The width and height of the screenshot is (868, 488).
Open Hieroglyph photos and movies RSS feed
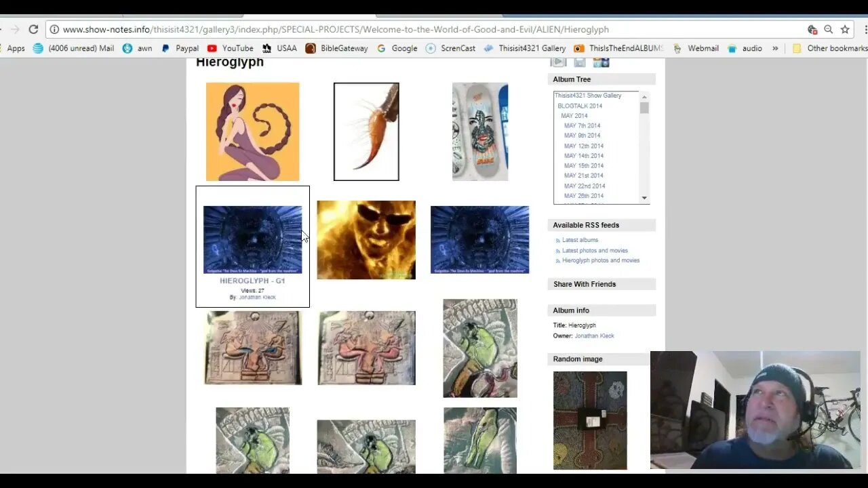tap(601, 260)
